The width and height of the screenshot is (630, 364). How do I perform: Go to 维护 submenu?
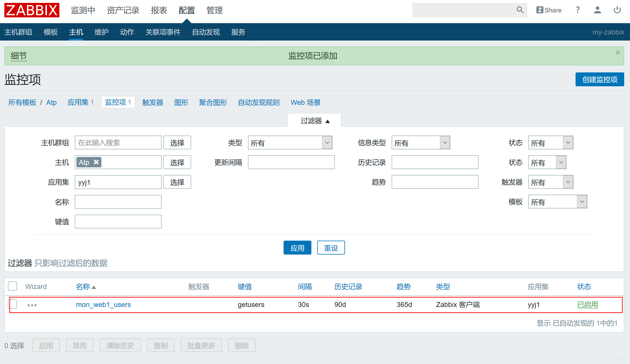click(102, 32)
